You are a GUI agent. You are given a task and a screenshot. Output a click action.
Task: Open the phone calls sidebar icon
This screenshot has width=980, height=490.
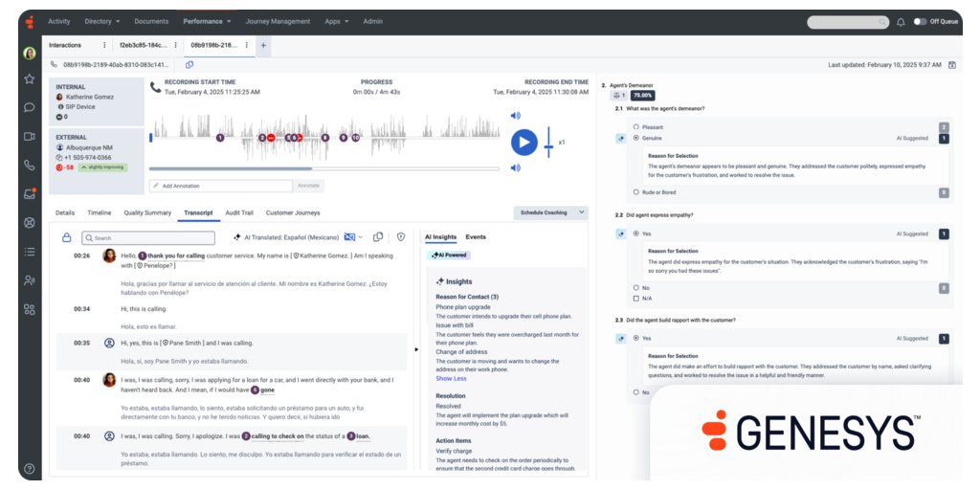(x=30, y=165)
